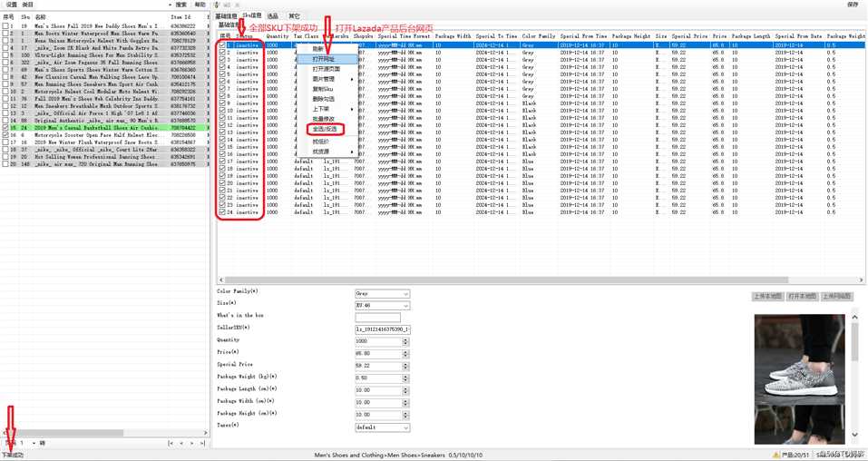The width and height of the screenshot is (868, 461).
Task: Uncheck product row 16 Motorcycle Scooter Helmet
Action: (x=5, y=134)
